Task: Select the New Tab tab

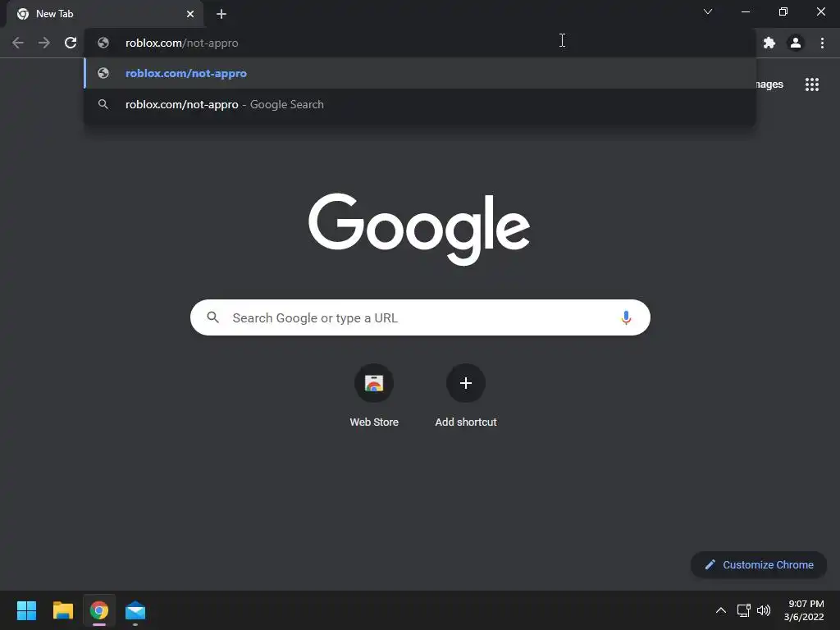Action: pyautogui.click(x=105, y=14)
